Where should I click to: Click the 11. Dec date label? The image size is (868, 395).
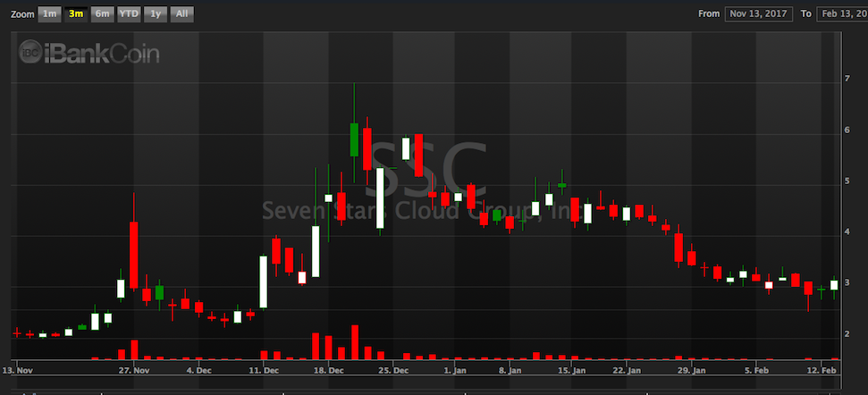264,371
